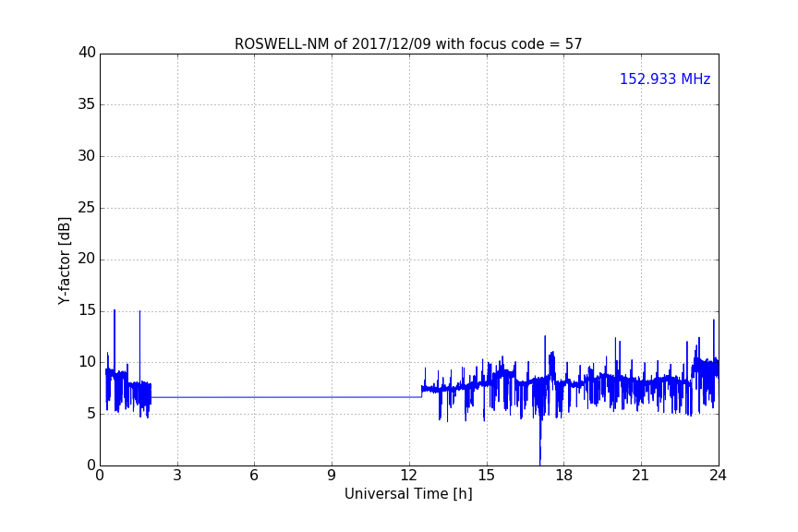Click the x-axis tick label 24
Screen dimensions: 798x532
pyautogui.click(x=718, y=476)
